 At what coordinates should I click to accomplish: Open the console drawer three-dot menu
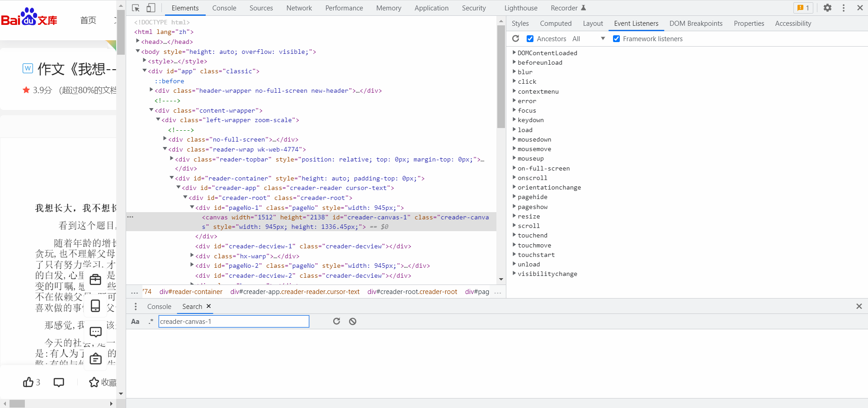point(136,306)
